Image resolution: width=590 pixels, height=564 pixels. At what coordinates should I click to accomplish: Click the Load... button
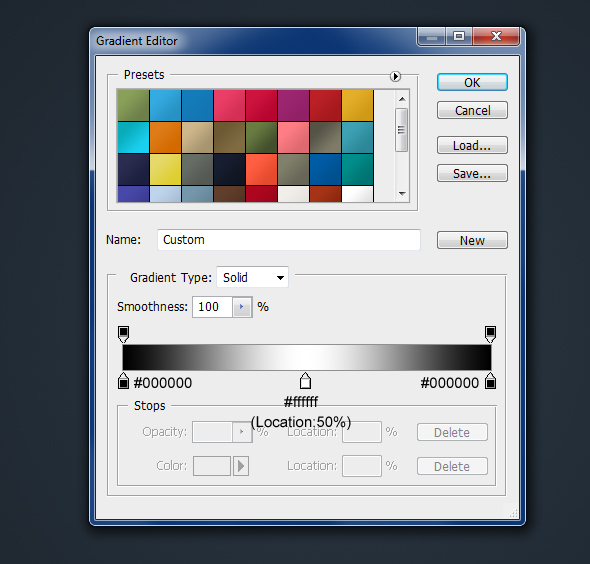coord(472,145)
